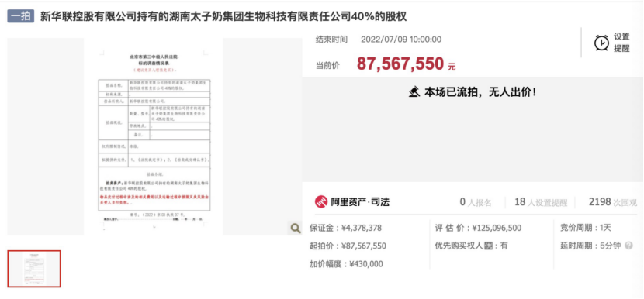Click the 2198 次围观 counter

[x=612, y=202]
